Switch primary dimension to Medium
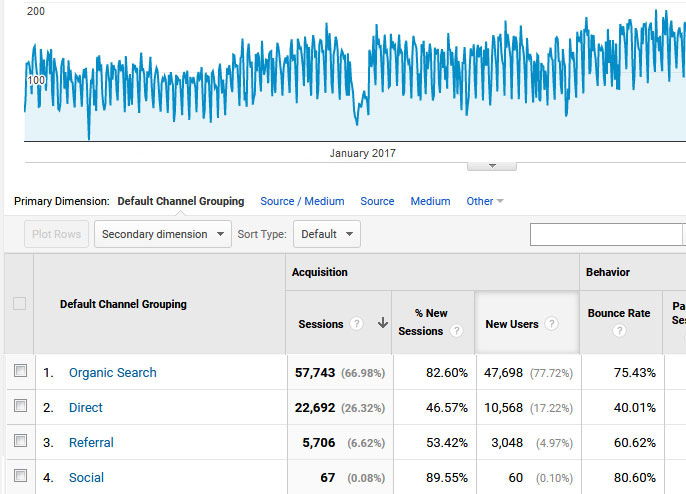 [x=430, y=201]
